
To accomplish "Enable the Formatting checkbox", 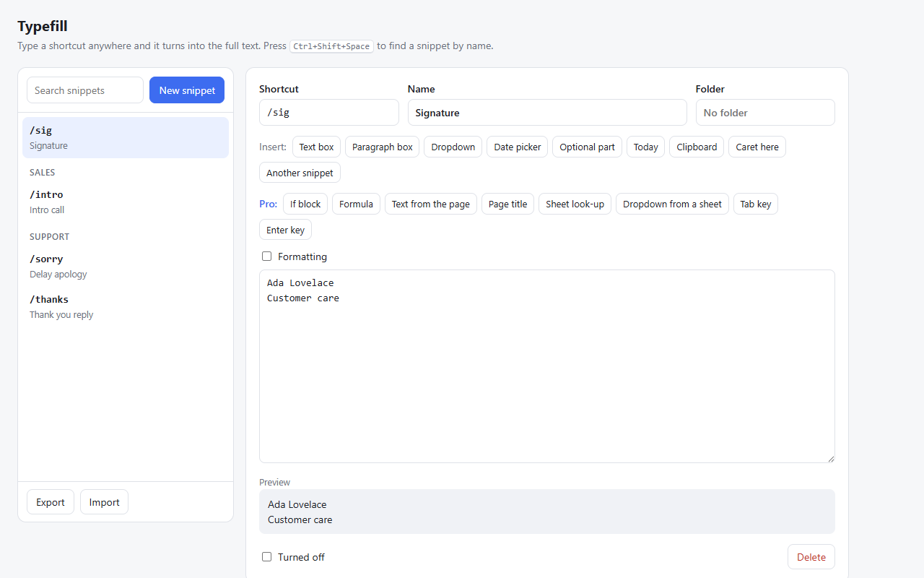I will (x=266, y=256).
